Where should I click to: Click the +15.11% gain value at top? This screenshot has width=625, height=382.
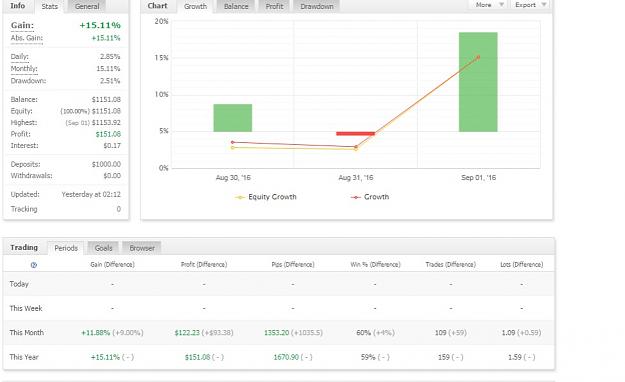tap(100, 26)
